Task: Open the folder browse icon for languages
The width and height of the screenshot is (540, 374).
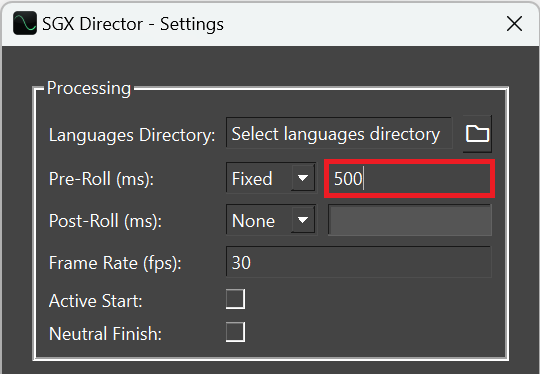Action: pos(477,133)
